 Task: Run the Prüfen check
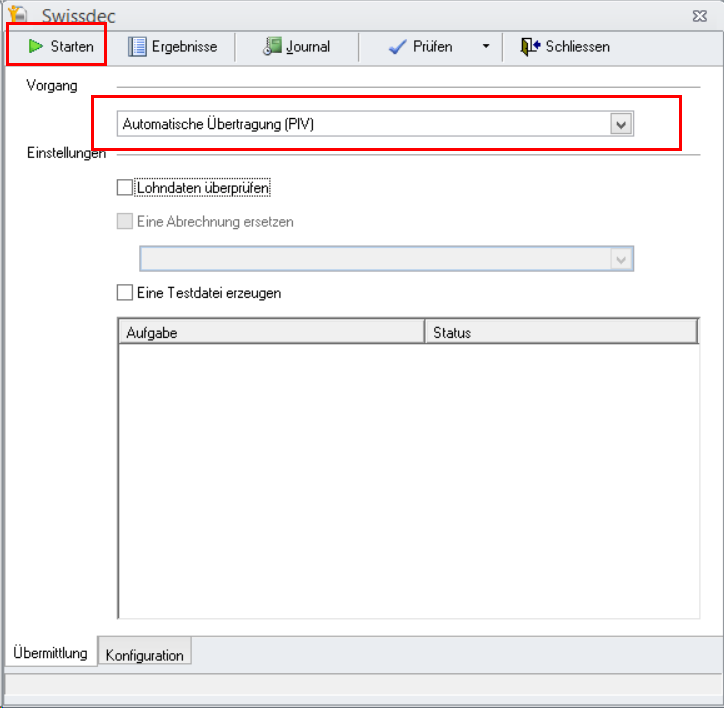[420, 47]
